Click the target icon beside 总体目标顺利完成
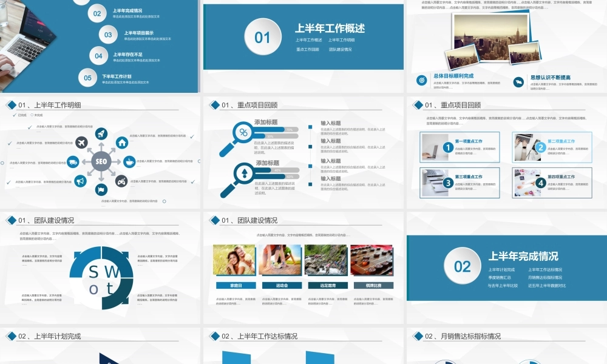Image resolution: width=607 pixels, height=364 pixels. 421,81
